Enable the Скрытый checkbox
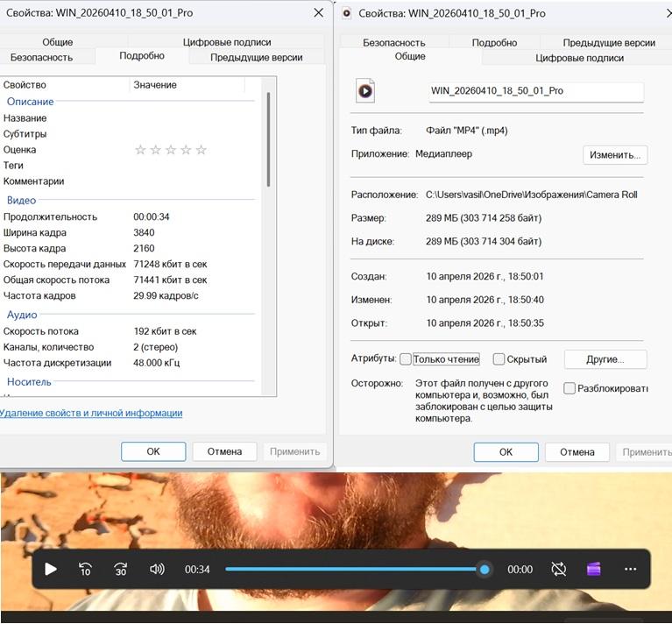The width and height of the screenshot is (672, 624). [499, 359]
